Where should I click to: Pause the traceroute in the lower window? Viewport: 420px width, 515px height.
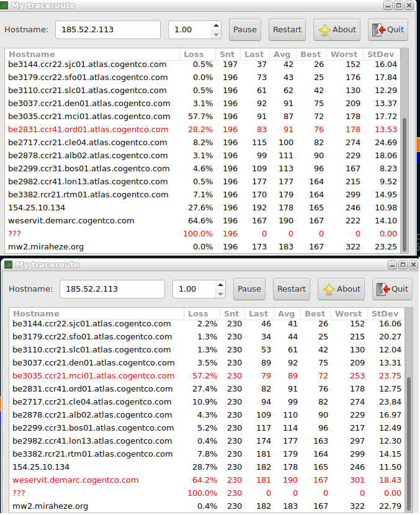coord(249,289)
